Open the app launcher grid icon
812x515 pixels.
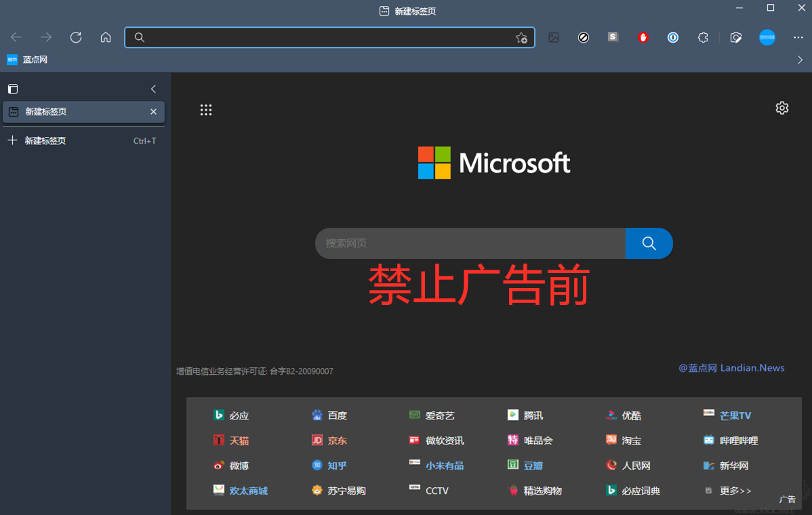pyautogui.click(x=206, y=109)
